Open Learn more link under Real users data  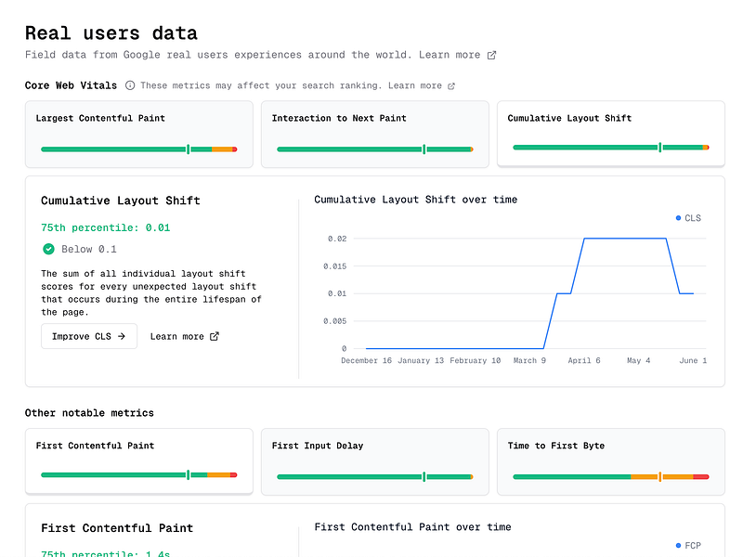click(450, 56)
